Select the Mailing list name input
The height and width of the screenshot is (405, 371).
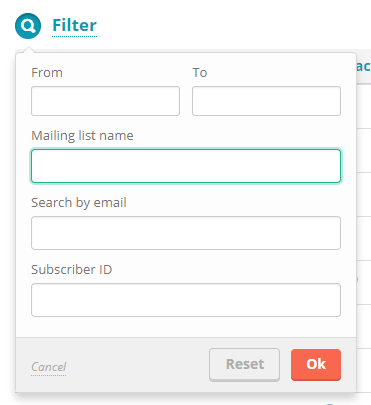pyautogui.click(x=186, y=166)
